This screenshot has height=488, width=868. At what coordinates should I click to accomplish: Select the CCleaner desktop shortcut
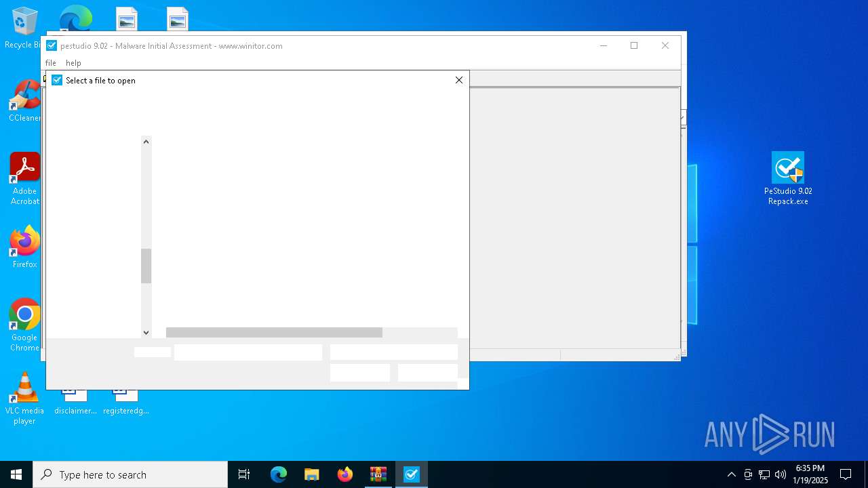pos(24,102)
